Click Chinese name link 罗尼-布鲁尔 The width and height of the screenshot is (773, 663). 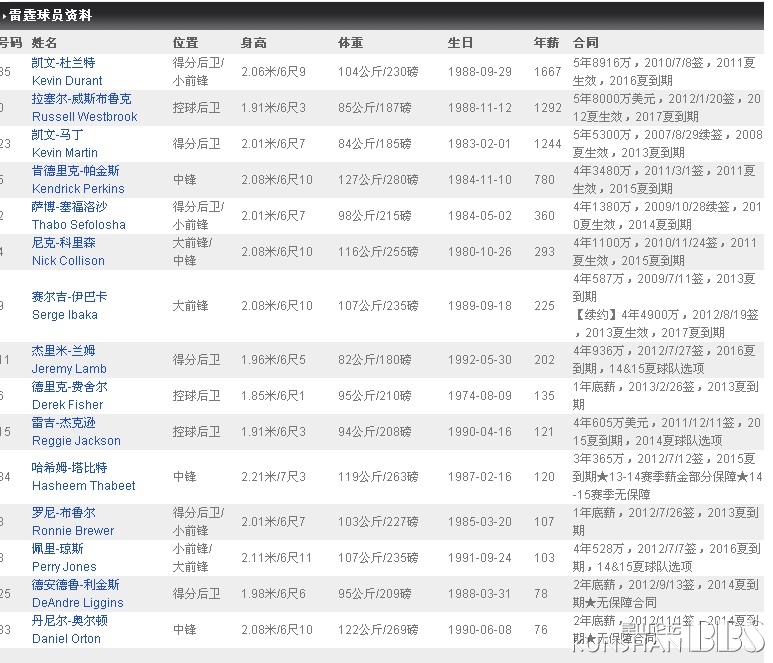pyautogui.click(x=63, y=513)
